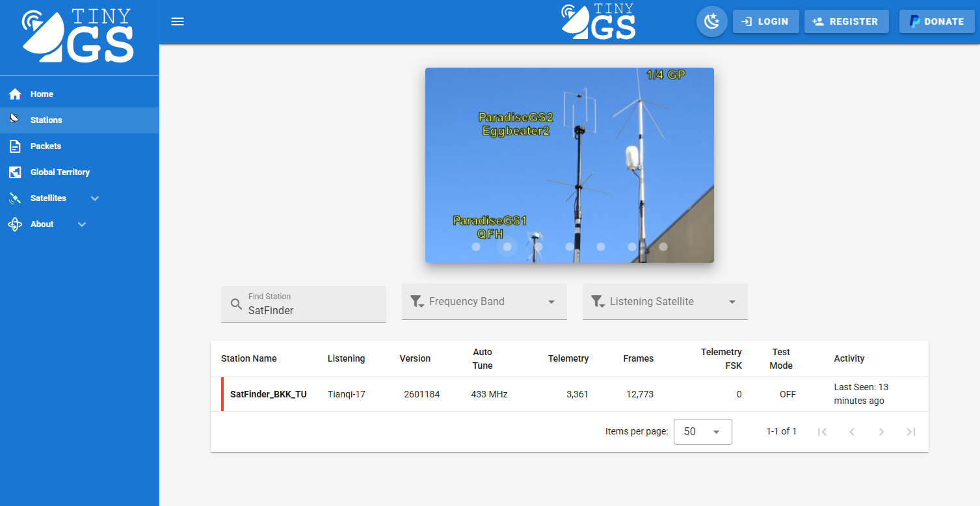Screen dimensions: 980x506
Task: Click the About icon in the sidebar
Action: pyautogui.click(x=14, y=224)
